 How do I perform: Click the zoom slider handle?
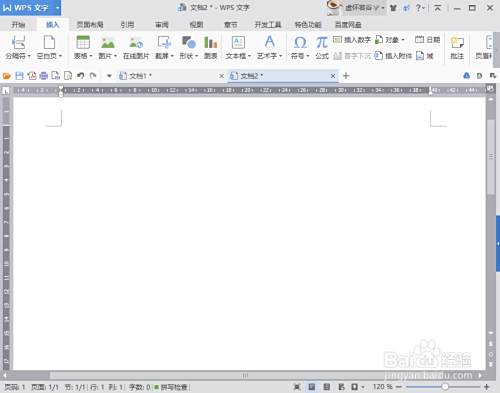[445, 387]
